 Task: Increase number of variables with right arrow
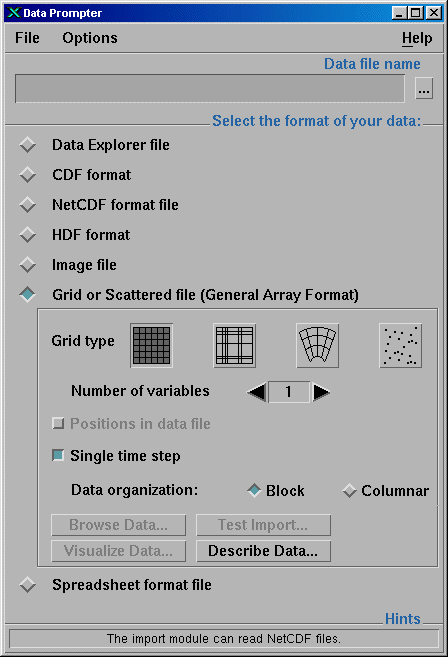pos(321,392)
